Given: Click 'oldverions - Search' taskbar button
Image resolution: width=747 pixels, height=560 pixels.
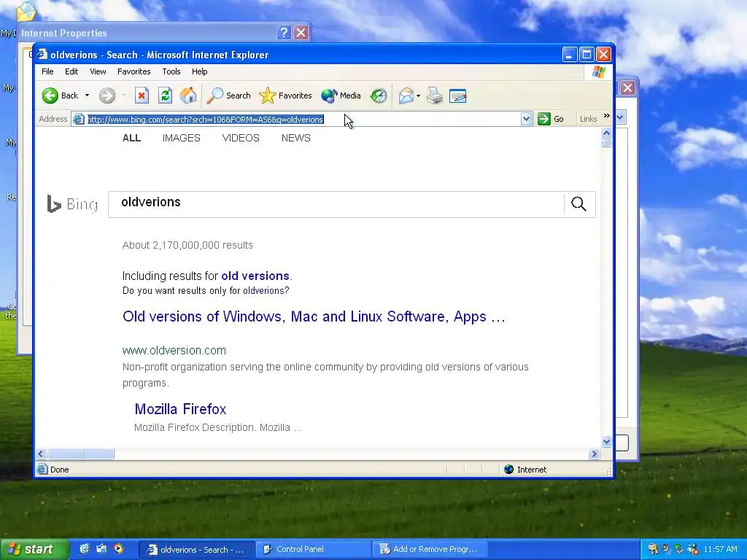Looking at the screenshot, I should [x=197, y=549].
